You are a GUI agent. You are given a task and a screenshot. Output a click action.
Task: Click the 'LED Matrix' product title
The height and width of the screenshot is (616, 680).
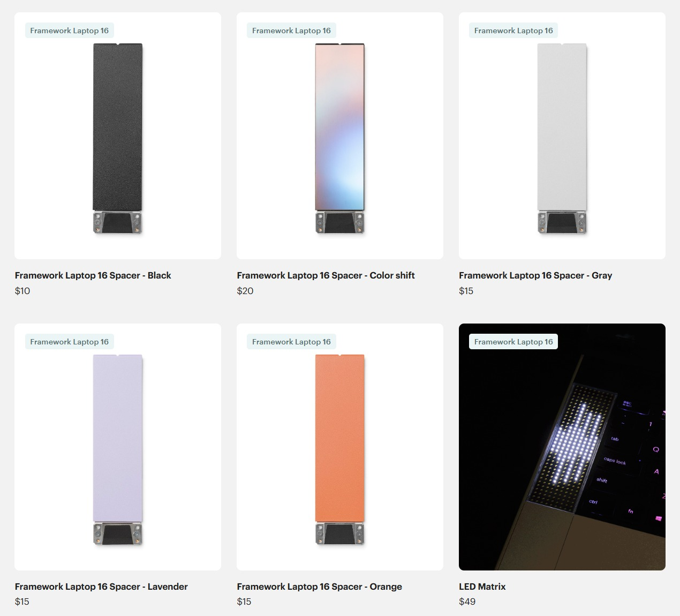pos(482,587)
